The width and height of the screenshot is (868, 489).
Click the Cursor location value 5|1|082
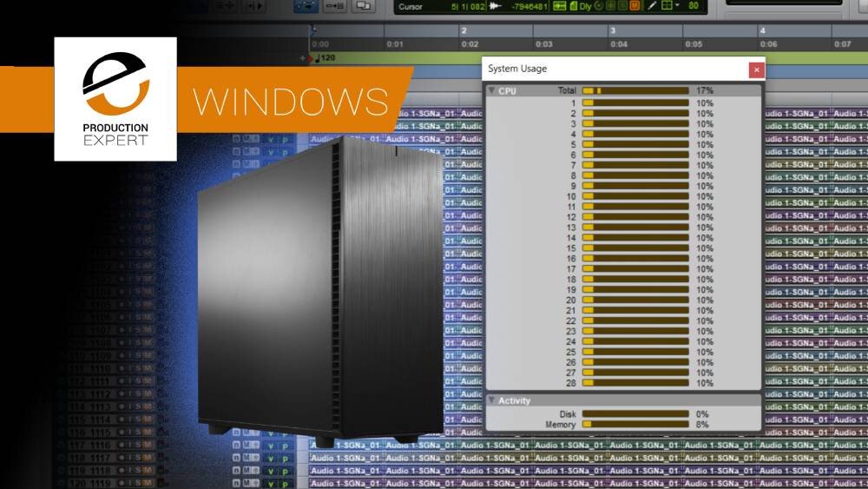(x=469, y=7)
